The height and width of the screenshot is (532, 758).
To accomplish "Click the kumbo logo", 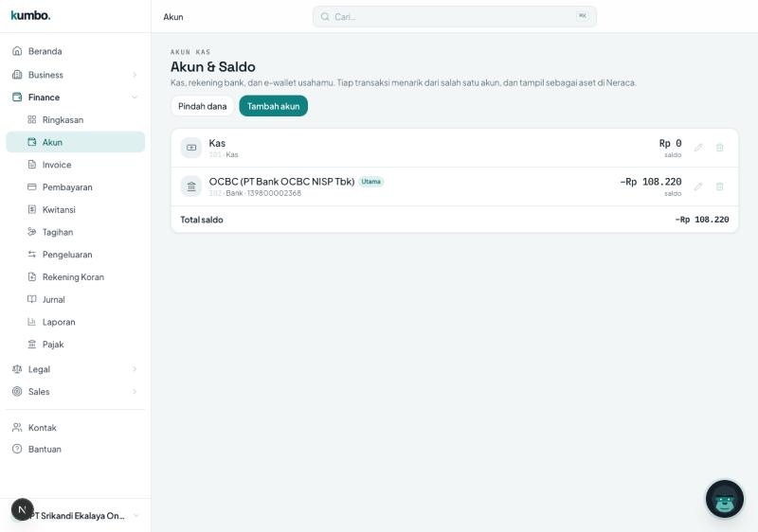I will (30, 15).
